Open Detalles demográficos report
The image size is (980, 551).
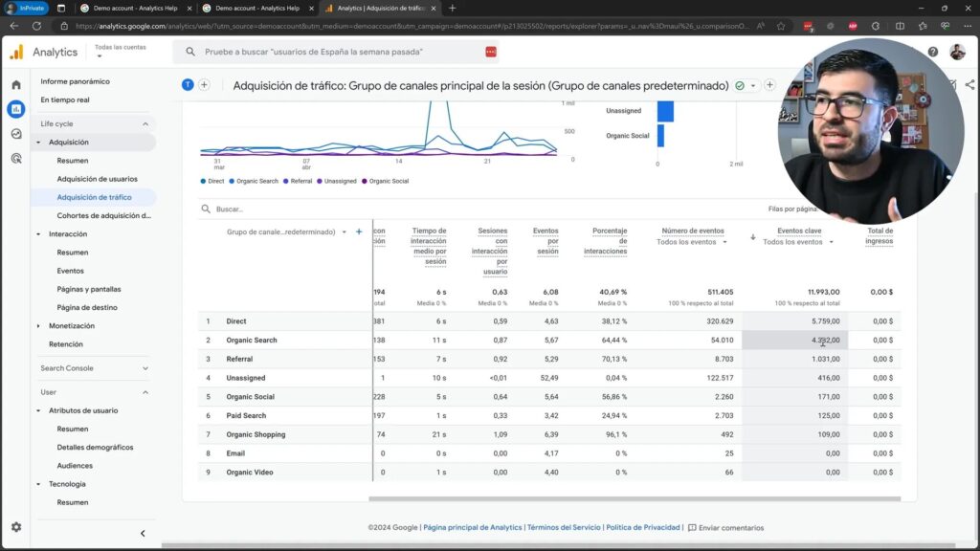[x=95, y=448]
